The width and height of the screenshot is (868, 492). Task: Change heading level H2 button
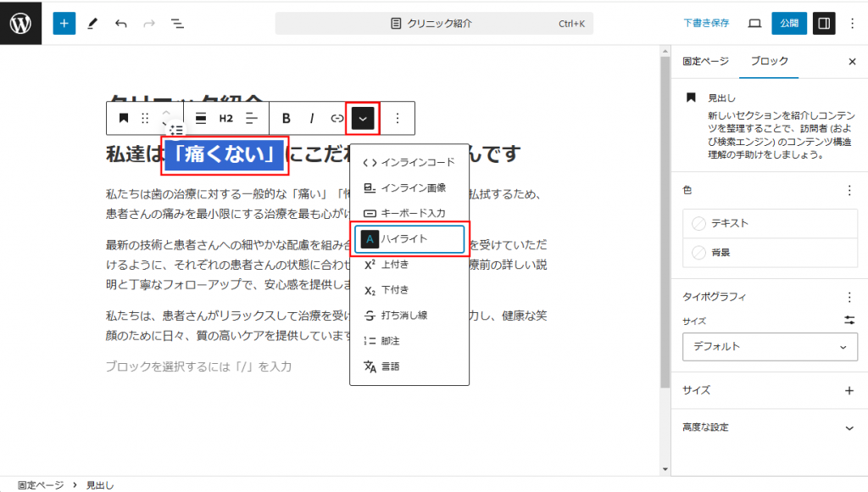(x=225, y=119)
